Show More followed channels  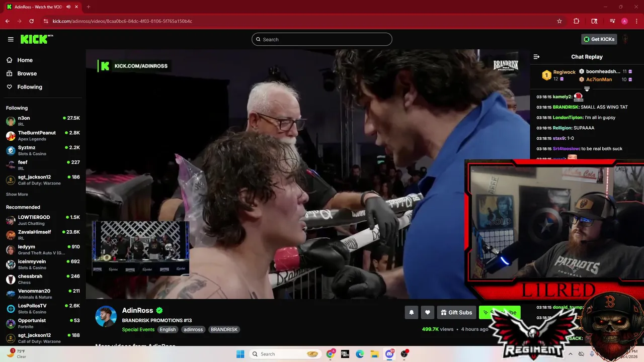[17, 195]
